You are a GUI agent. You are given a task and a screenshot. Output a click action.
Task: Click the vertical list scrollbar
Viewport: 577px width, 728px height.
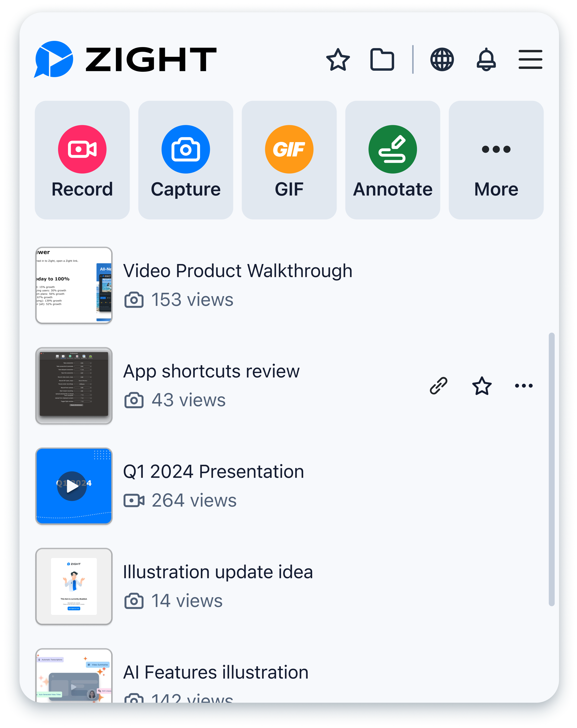551,469
